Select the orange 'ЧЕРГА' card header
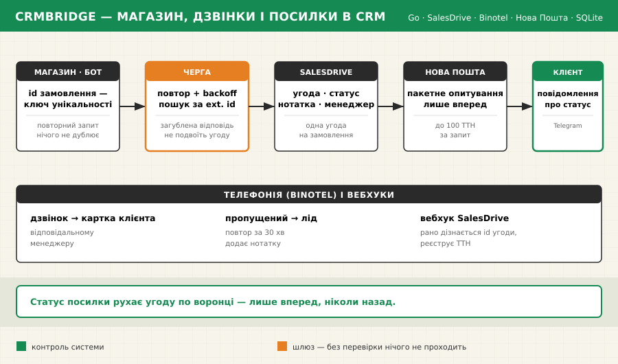The image size is (618, 364). (197, 72)
